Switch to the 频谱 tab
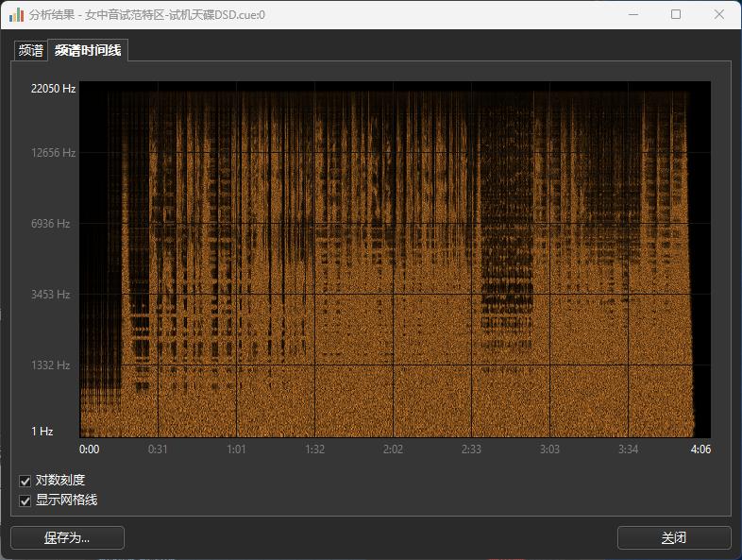Screen dimensions: 742x560 [31, 51]
